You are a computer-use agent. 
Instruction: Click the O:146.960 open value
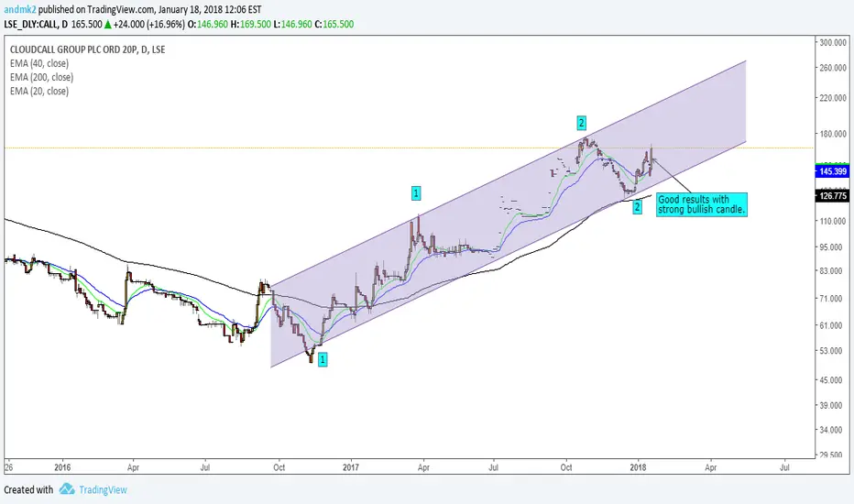[x=207, y=24]
